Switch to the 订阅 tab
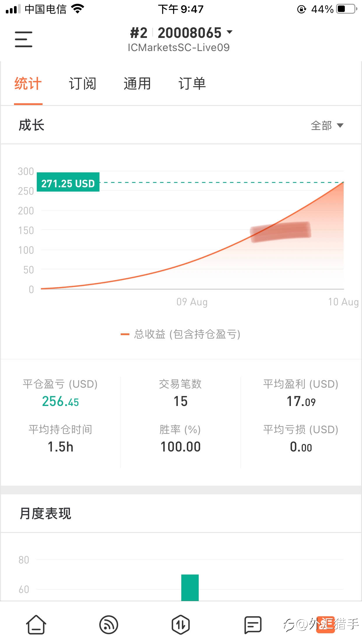362x644 pixels. (x=82, y=84)
